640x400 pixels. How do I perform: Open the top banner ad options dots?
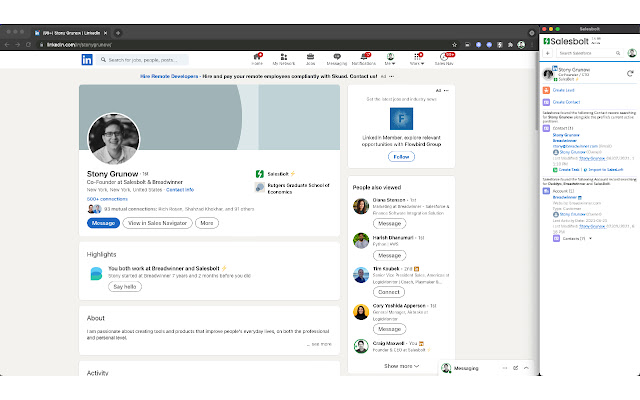[x=391, y=76]
